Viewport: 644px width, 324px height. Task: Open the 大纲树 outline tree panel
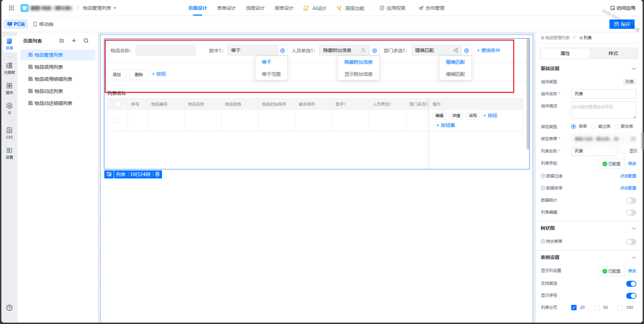[9, 68]
